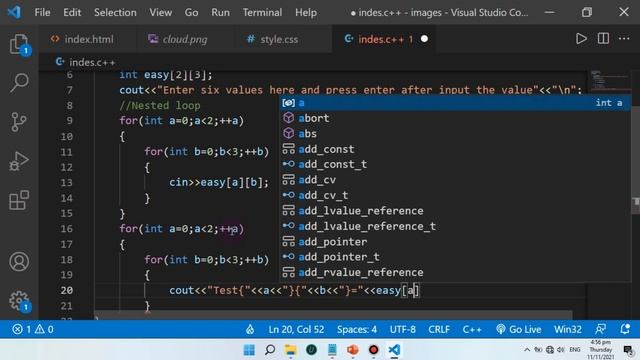Image resolution: width=640 pixels, height=360 pixels.
Task: Pick the add_cv_t suggestion
Action: pos(455,196)
